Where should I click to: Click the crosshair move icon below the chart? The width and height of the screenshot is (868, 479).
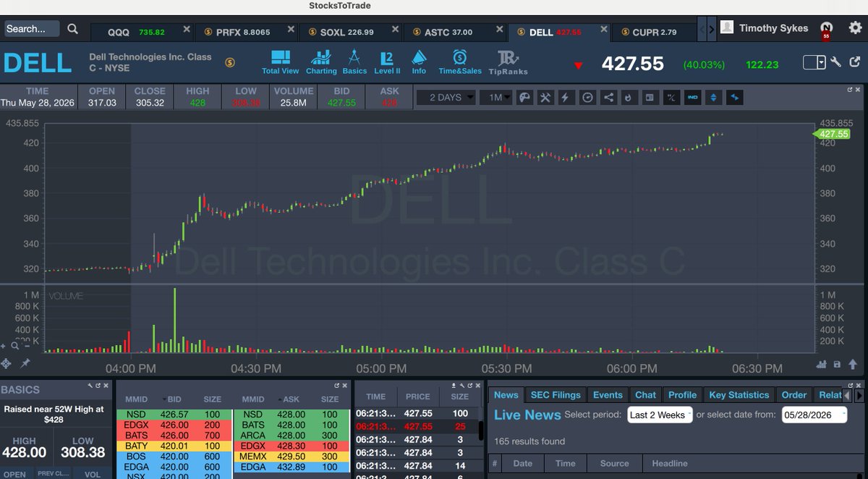[x=7, y=363]
